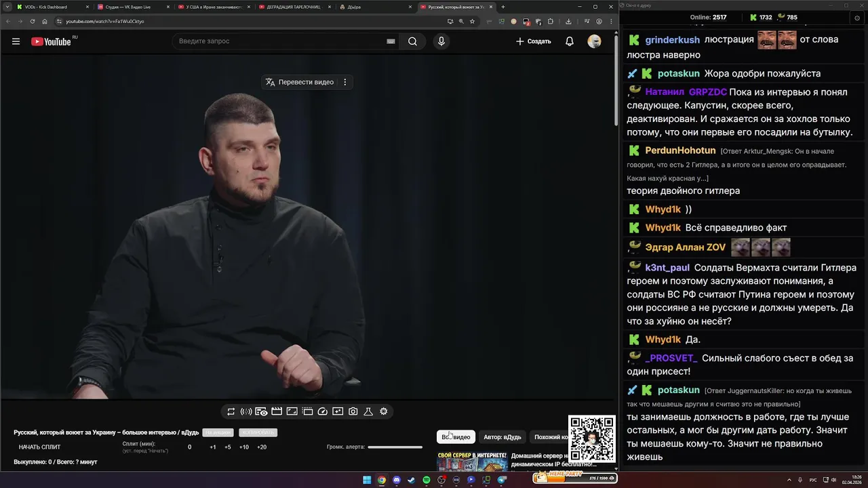The image size is (868, 488).
Task: Click the k3nt_paul username in chat
Action: (x=667, y=268)
